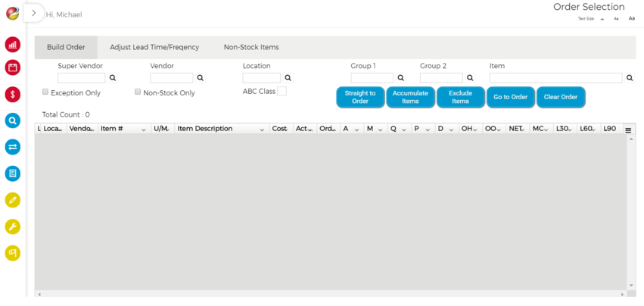Click the Group 2 search magnifier
This screenshot has height=306, width=644.
point(470,78)
